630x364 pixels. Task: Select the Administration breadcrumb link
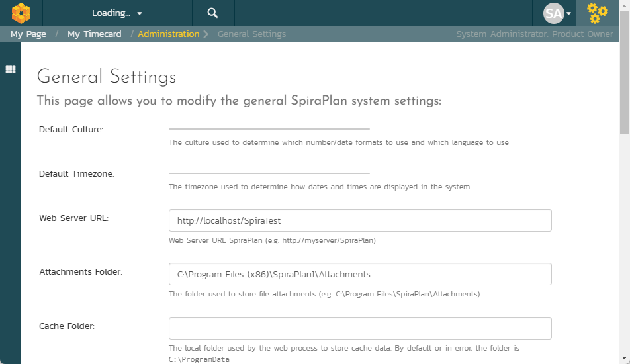tap(168, 34)
